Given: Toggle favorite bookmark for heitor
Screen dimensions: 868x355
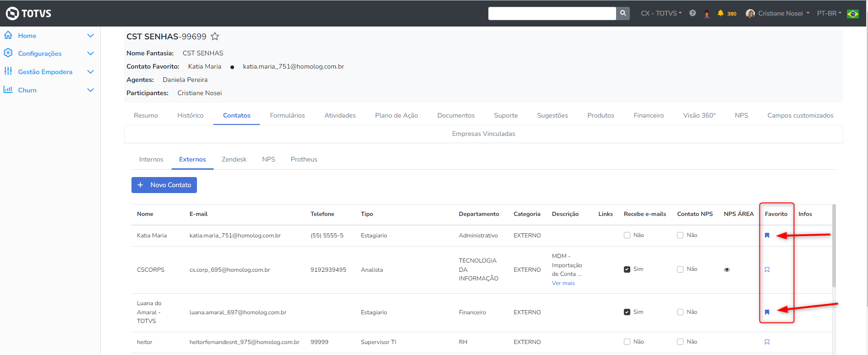Looking at the screenshot, I should point(767,342).
